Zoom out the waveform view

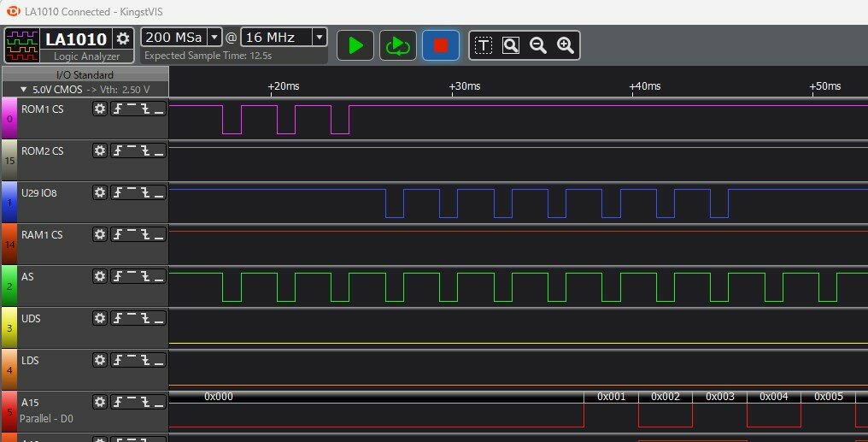click(538, 45)
